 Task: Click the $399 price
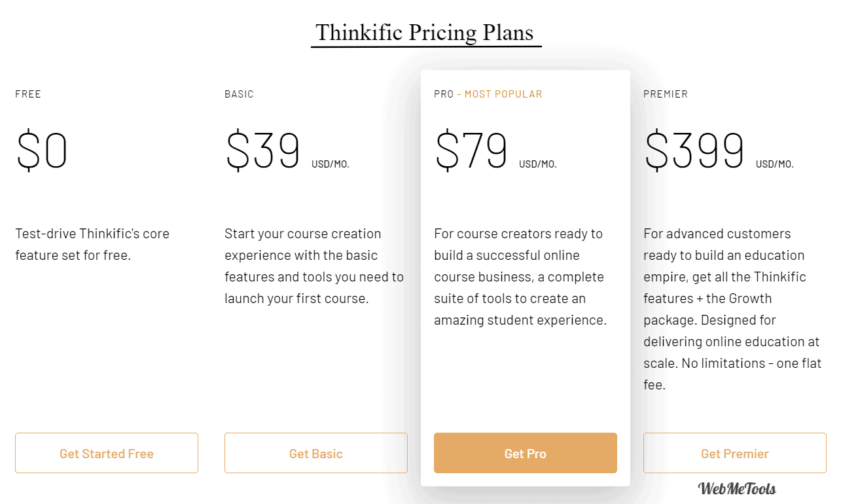[694, 151]
